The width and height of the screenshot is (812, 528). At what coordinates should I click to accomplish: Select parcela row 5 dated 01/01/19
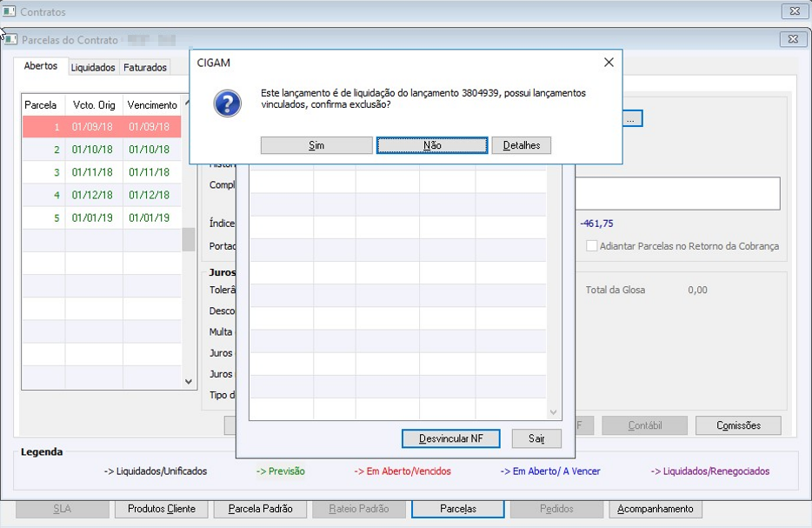pyautogui.click(x=102, y=218)
